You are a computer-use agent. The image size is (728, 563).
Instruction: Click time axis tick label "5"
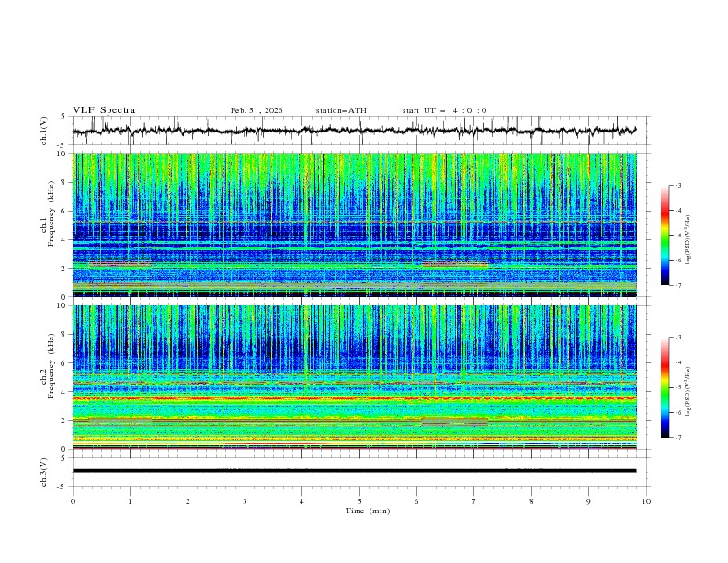pyautogui.click(x=359, y=501)
